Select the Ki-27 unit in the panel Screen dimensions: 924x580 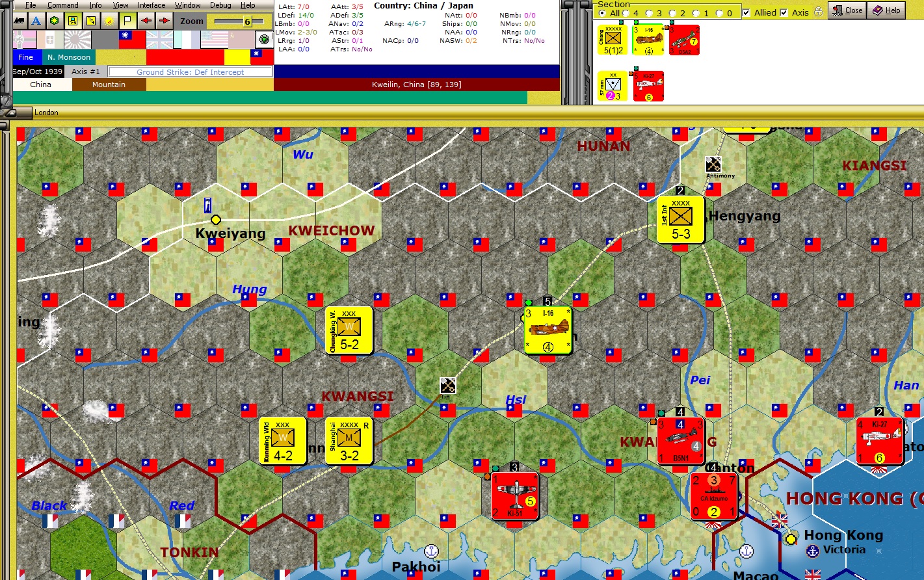(x=648, y=86)
